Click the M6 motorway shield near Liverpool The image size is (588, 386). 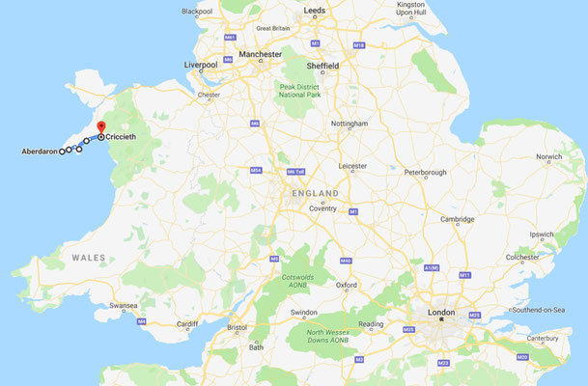coord(228,60)
